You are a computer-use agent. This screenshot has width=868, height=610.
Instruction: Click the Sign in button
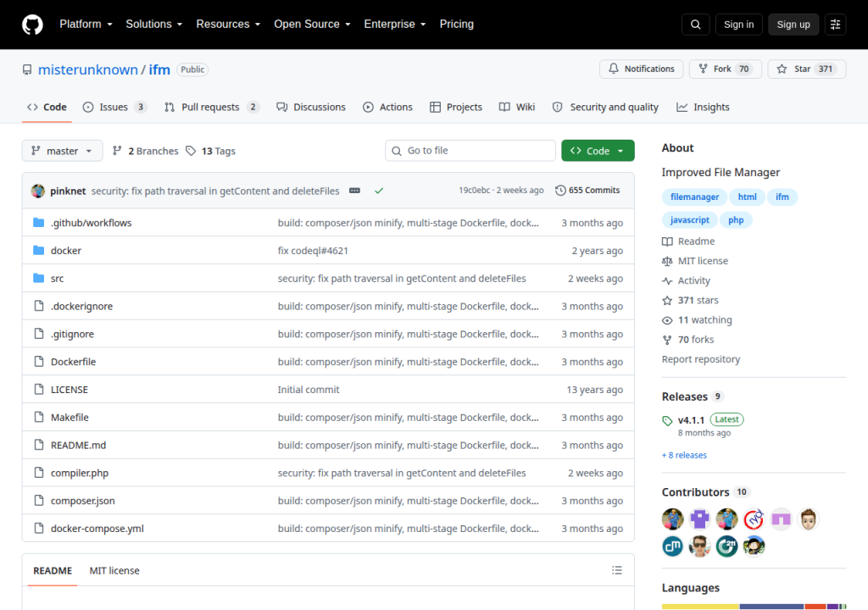tap(738, 25)
